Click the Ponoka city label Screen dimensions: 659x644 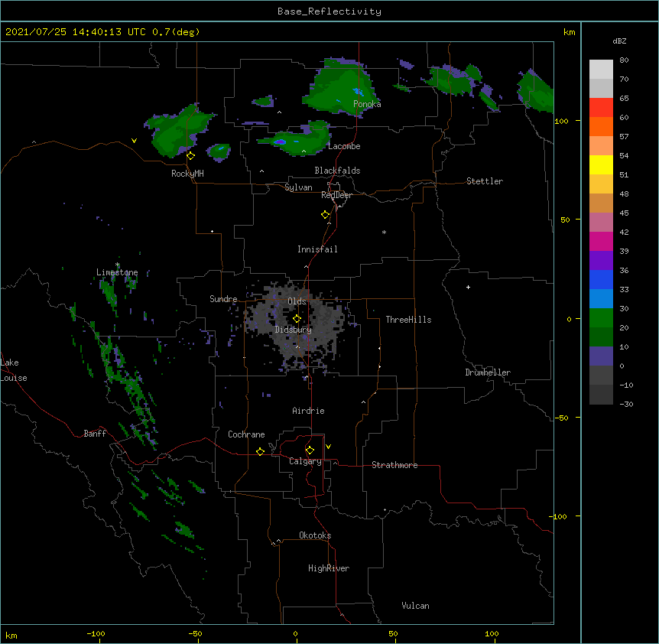367,104
